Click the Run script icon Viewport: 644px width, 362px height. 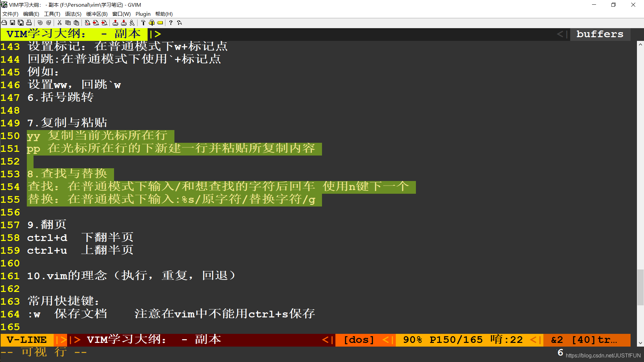[132, 23]
